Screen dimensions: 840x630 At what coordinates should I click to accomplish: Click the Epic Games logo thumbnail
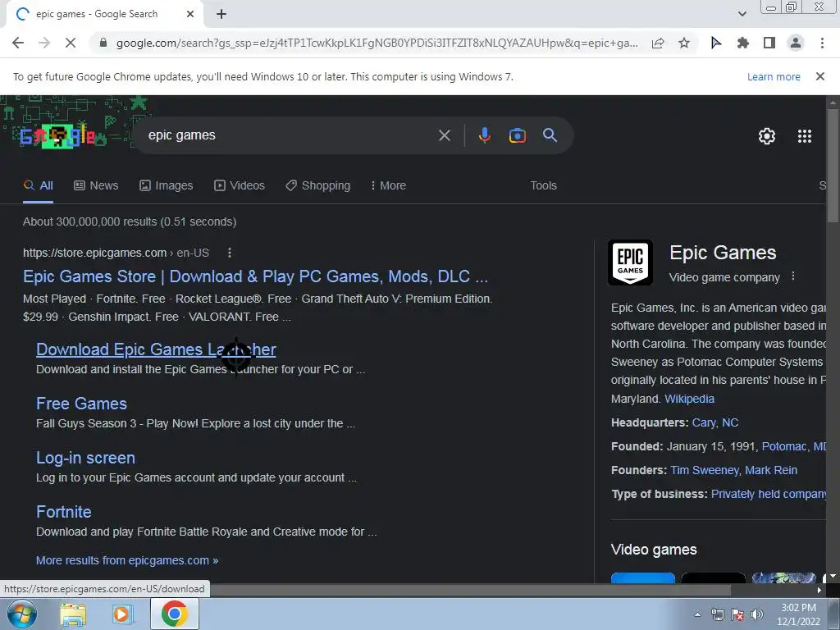pyautogui.click(x=631, y=262)
